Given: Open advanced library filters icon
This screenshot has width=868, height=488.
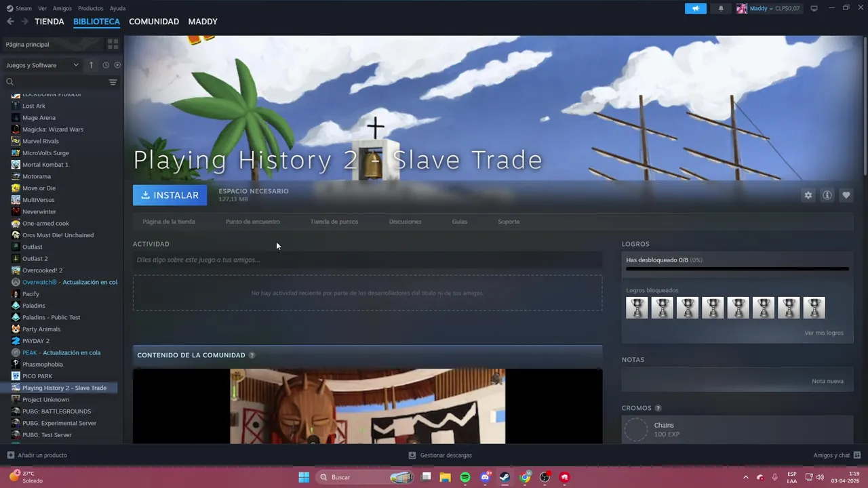Looking at the screenshot, I should pos(113,82).
